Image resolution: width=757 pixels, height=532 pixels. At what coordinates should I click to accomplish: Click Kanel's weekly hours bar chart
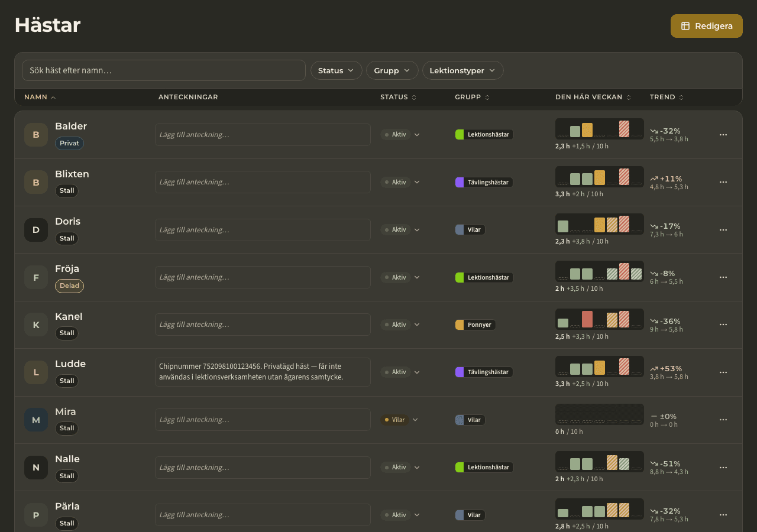(600, 319)
